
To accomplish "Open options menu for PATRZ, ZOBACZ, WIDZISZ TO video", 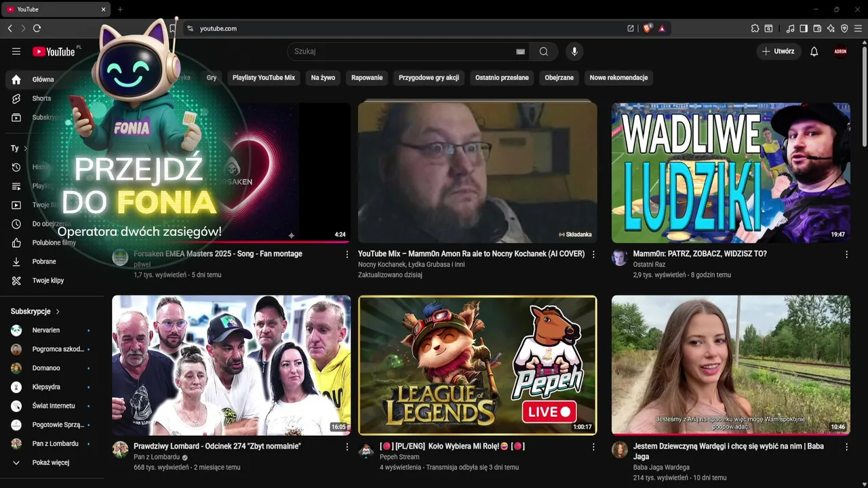I will (x=846, y=254).
